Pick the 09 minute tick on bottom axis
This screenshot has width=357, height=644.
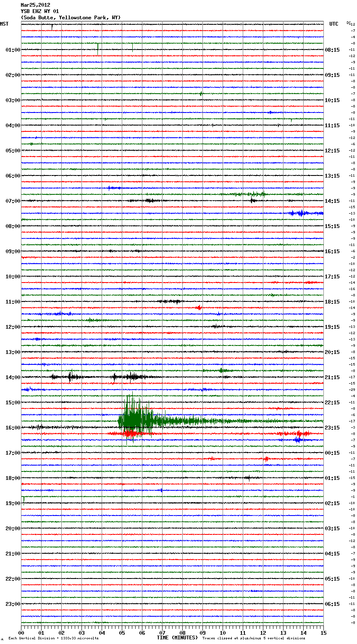pyautogui.click(x=202, y=633)
